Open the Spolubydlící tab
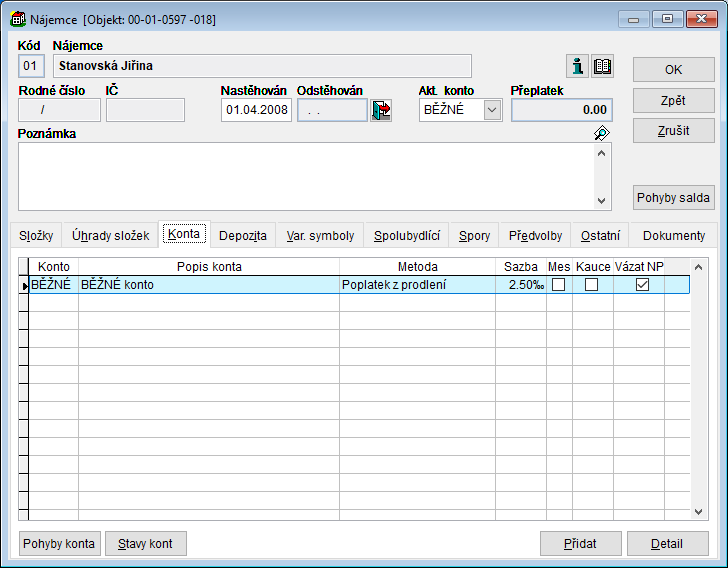Viewport: 728px width, 568px height. tap(406, 236)
